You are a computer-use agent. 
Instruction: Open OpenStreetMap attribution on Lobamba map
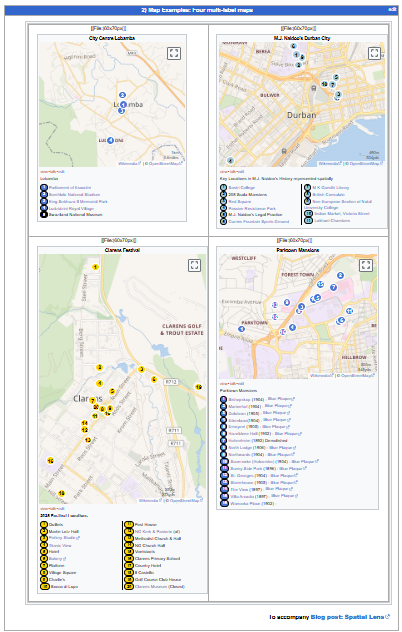coord(166,164)
